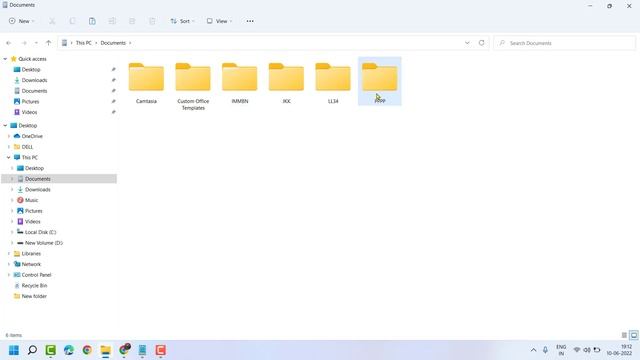Expand the OneDrive tree node
640x360 pixels.
point(9,136)
